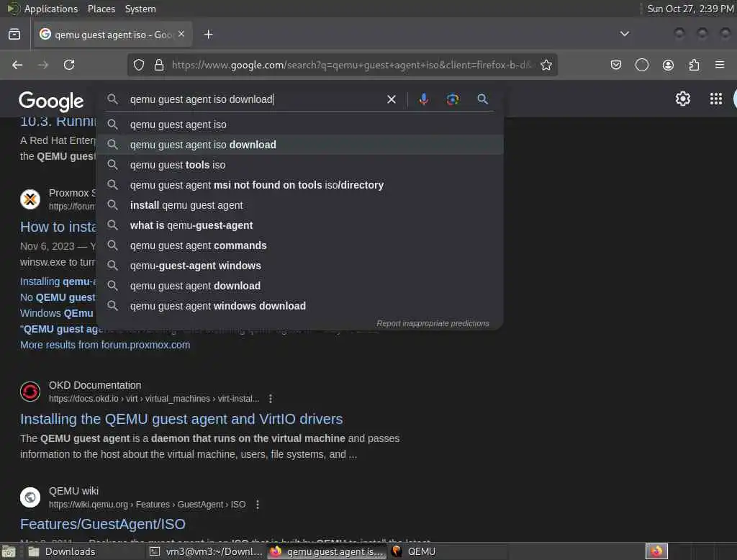Select suggestion 'qemu guest agent iso'
This screenshot has height=560, width=737.
tap(300, 125)
